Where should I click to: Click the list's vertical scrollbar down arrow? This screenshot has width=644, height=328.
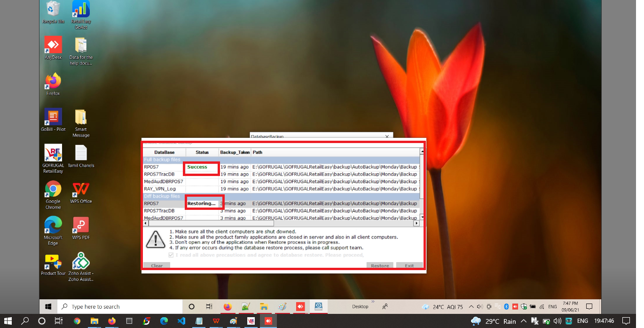click(422, 217)
